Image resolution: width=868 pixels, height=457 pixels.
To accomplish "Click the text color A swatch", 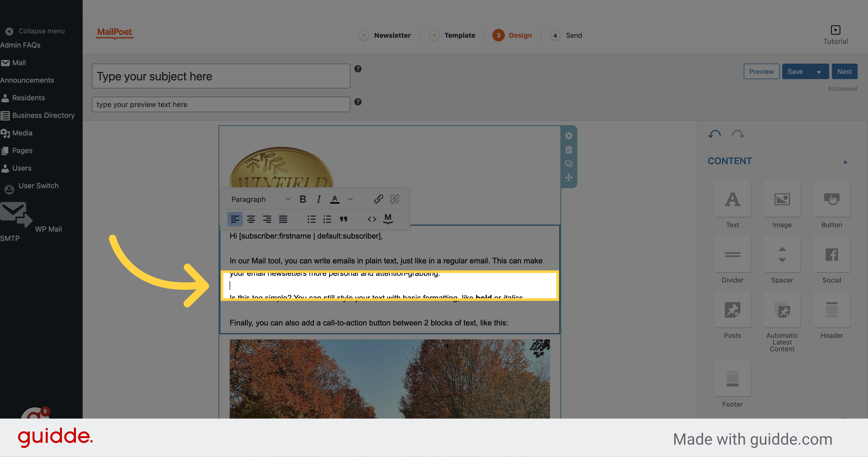I will pyautogui.click(x=335, y=199).
